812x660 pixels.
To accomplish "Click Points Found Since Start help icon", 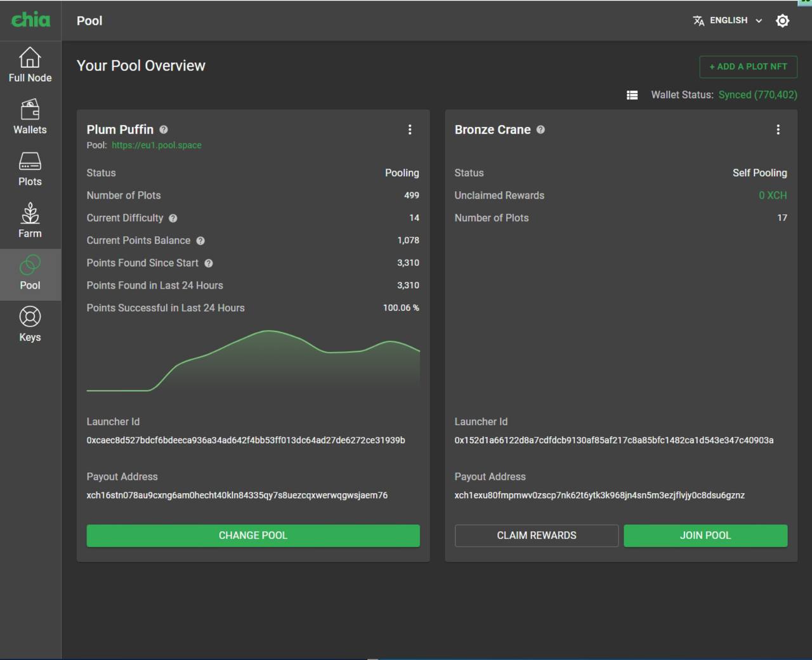I will [209, 263].
